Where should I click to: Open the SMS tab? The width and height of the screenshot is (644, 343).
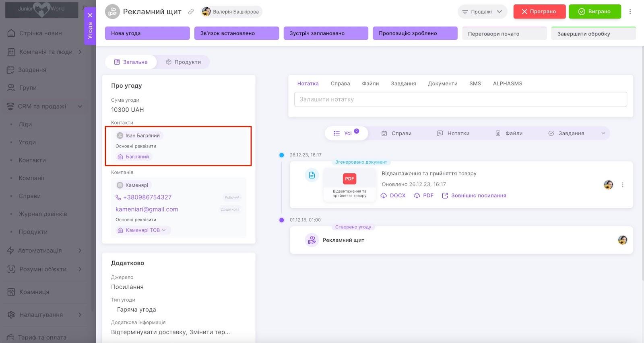pyautogui.click(x=475, y=84)
